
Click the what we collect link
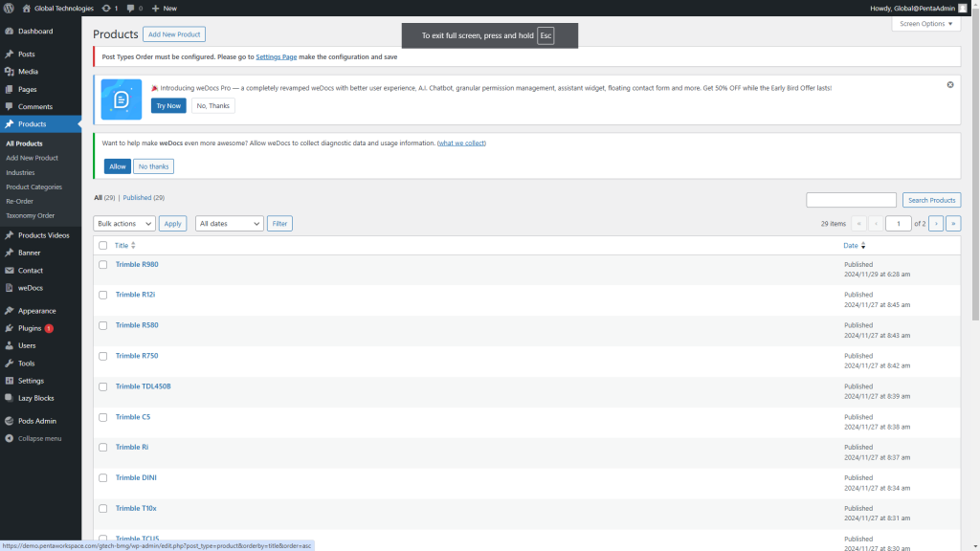(461, 143)
